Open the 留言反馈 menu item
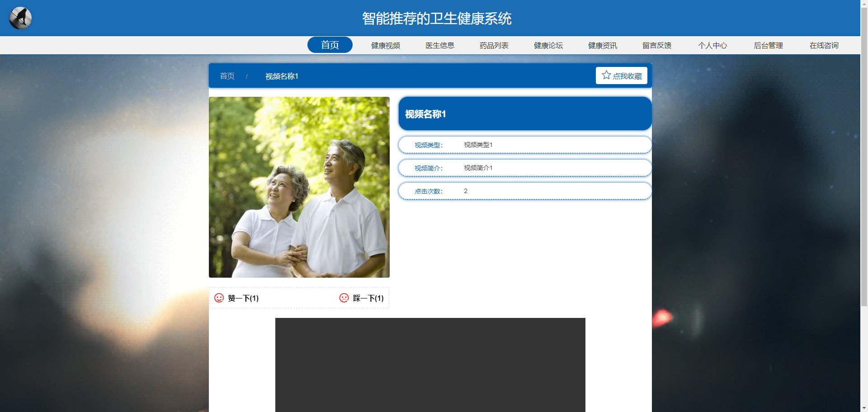Viewport: 868px width, 412px height. pyautogui.click(x=657, y=45)
